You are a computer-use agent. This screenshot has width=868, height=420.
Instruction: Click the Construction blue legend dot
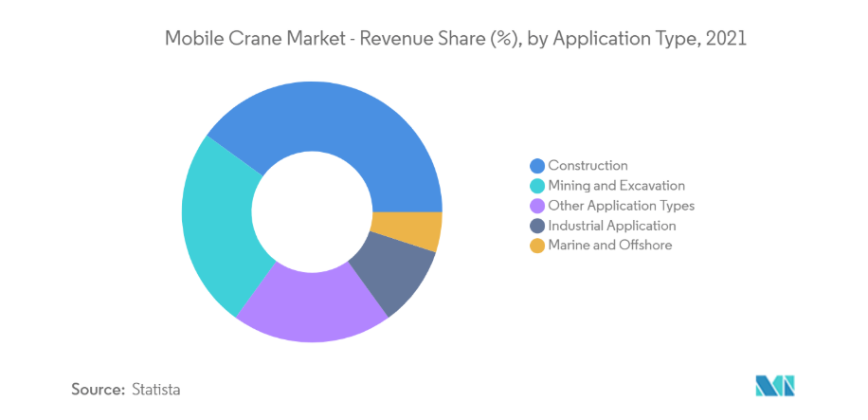[537, 166]
